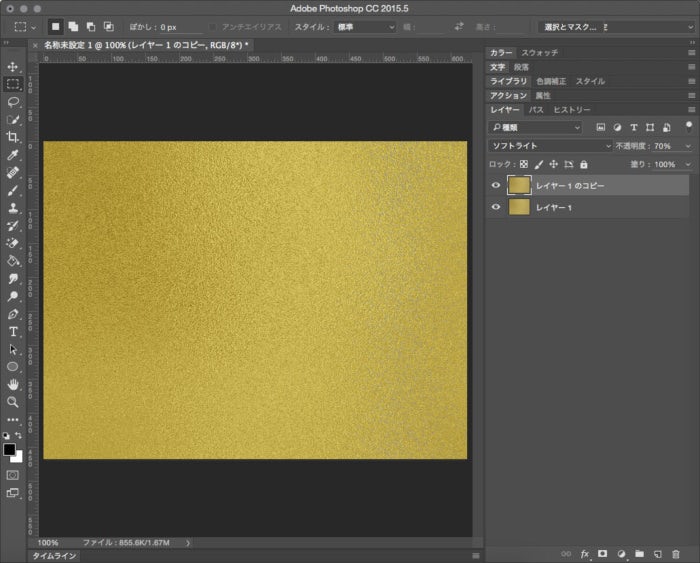The height and width of the screenshot is (563, 700).
Task: Expand the 不透明度 opacity dropdown arrow
Action: click(x=687, y=146)
